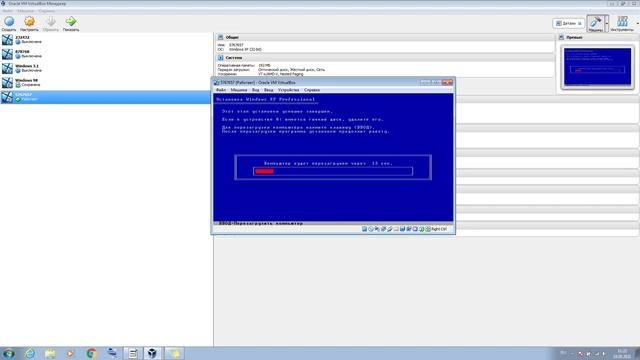Click the taskbar clock
Screen dimensions: 640x360
click(622, 353)
